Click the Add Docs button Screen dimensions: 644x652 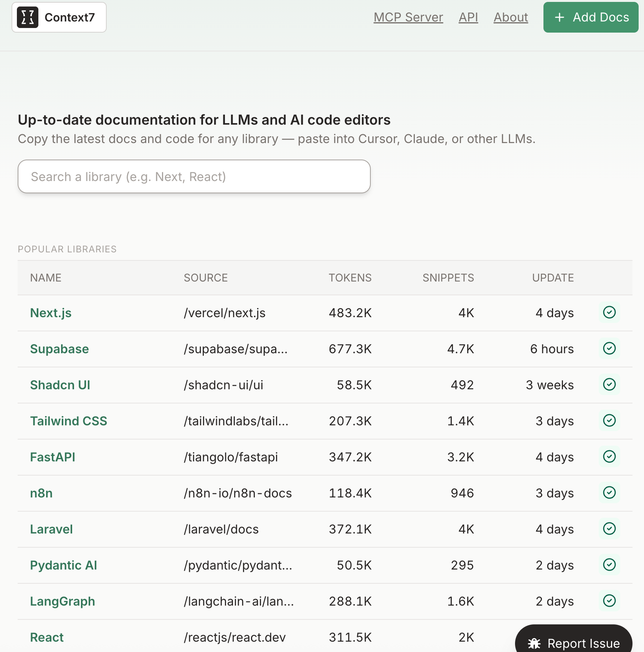tap(591, 17)
